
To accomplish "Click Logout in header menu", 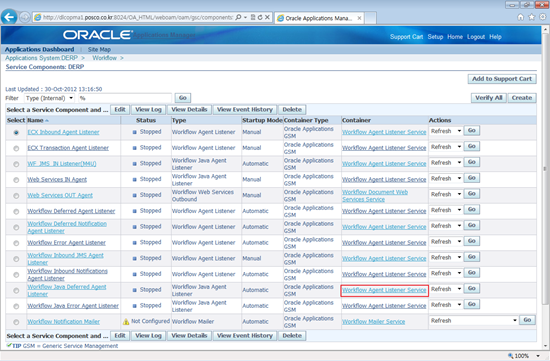I will (x=476, y=37).
